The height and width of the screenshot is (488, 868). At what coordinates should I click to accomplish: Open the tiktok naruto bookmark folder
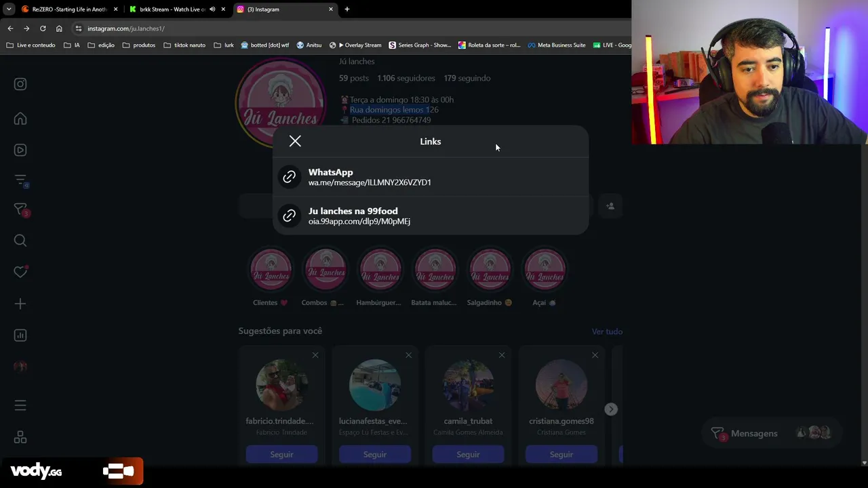pos(184,45)
